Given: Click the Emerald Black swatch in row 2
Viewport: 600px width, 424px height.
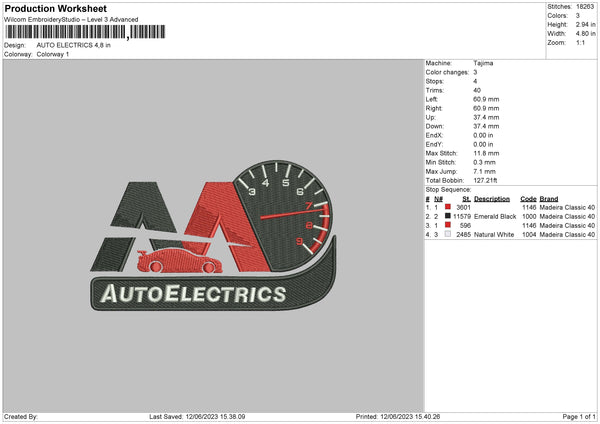Looking at the screenshot, I should pos(448,216).
